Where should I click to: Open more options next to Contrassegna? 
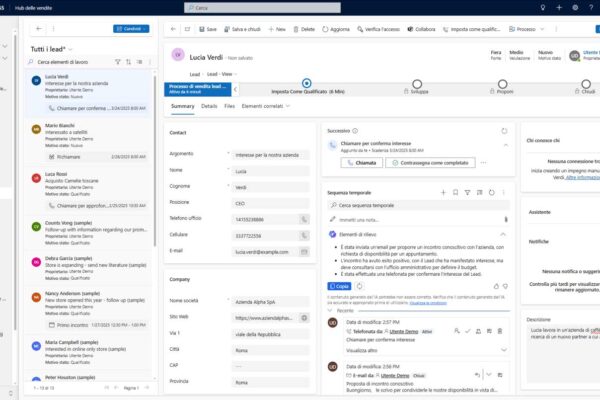point(483,163)
